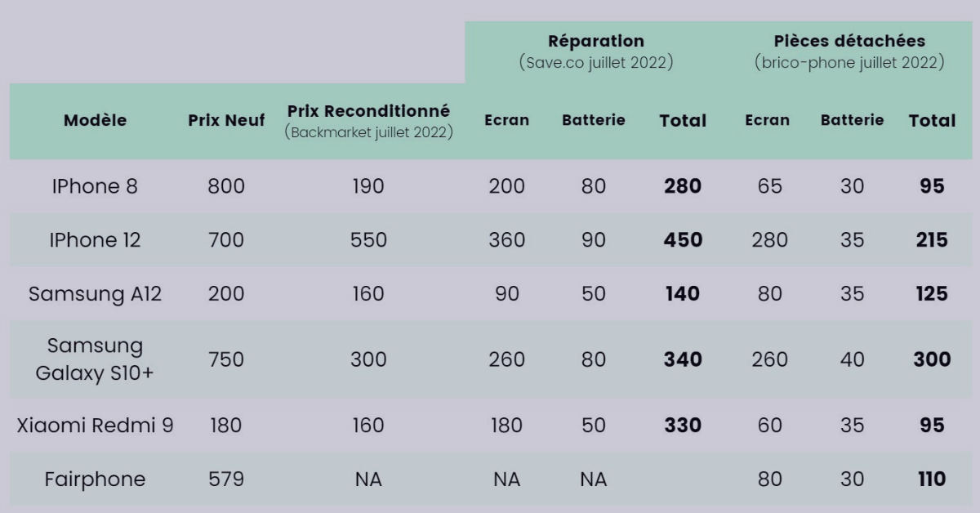This screenshot has height=513, width=980.
Task: Select Xiaomi Redmi 9 repair total 330
Action: pyautogui.click(x=683, y=425)
